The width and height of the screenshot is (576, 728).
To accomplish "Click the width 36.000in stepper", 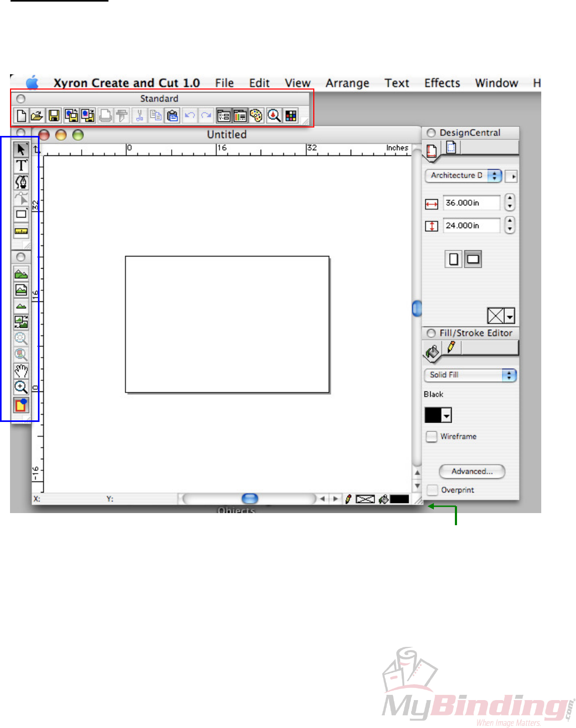I will 510,203.
